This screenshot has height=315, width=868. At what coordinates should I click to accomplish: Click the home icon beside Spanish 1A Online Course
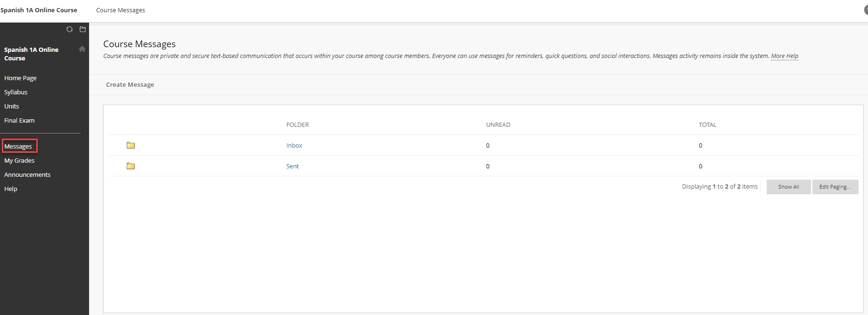(x=82, y=49)
